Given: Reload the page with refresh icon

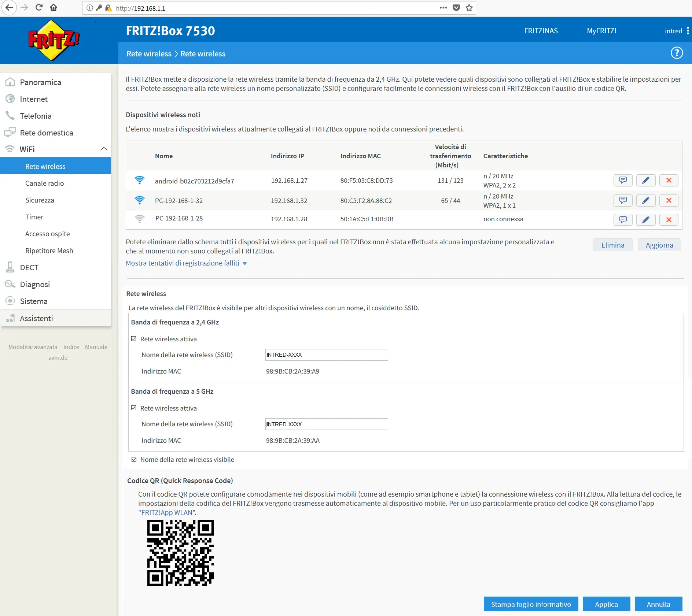Looking at the screenshot, I should click(x=39, y=8).
